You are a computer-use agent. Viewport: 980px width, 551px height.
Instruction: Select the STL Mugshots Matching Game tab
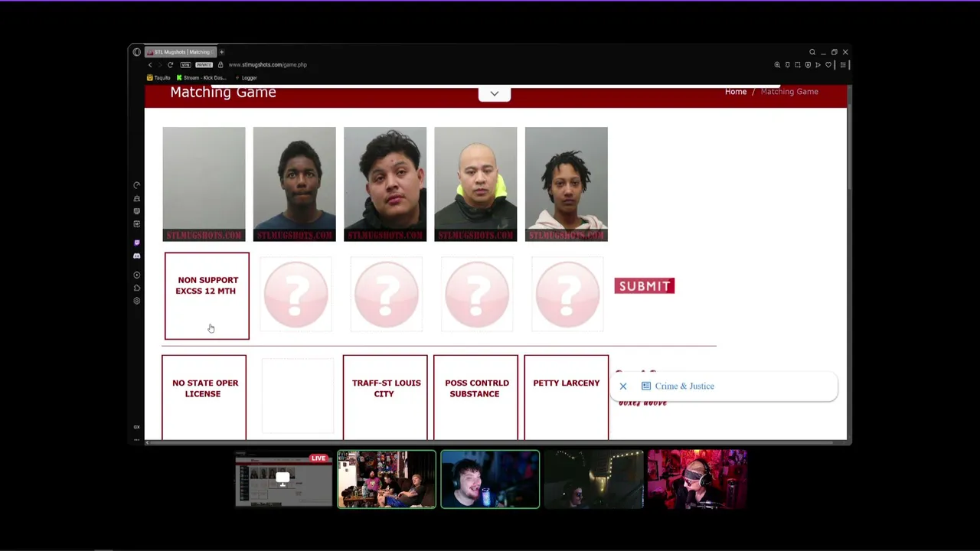(x=181, y=52)
